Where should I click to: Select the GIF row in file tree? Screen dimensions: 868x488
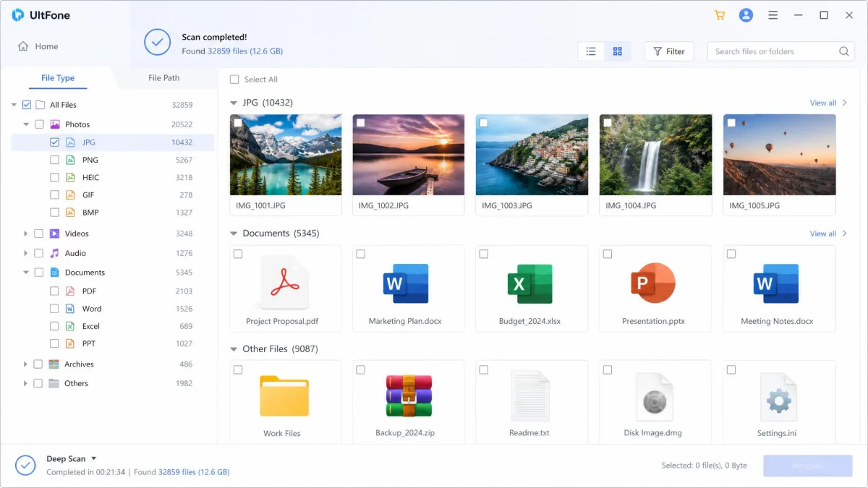(113, 195)
